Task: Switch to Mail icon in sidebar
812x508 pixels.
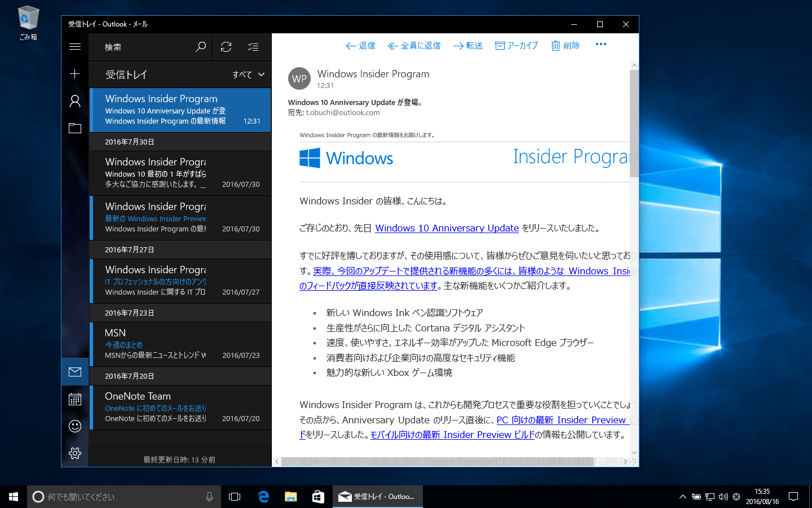Action: coord(75,371)
